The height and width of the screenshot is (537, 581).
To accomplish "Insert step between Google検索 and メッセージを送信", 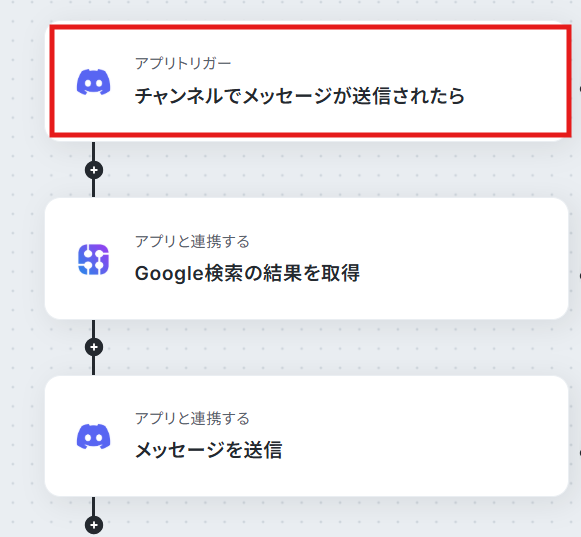I will pos(94,347).
